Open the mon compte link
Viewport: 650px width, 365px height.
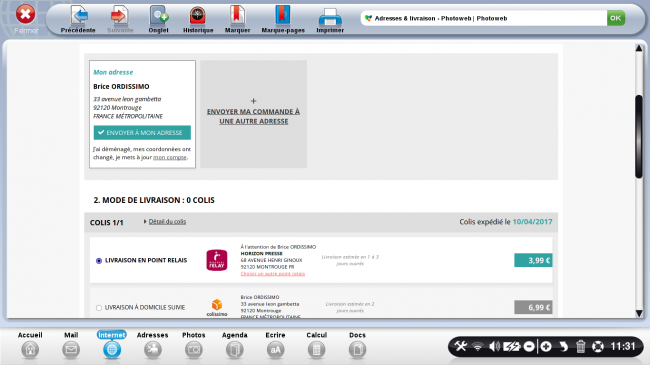pos(170,158)
